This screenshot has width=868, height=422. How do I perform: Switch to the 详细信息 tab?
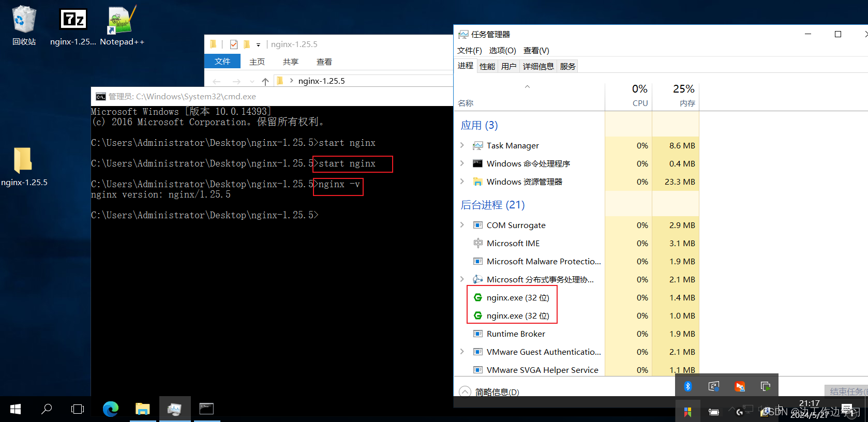538,66
